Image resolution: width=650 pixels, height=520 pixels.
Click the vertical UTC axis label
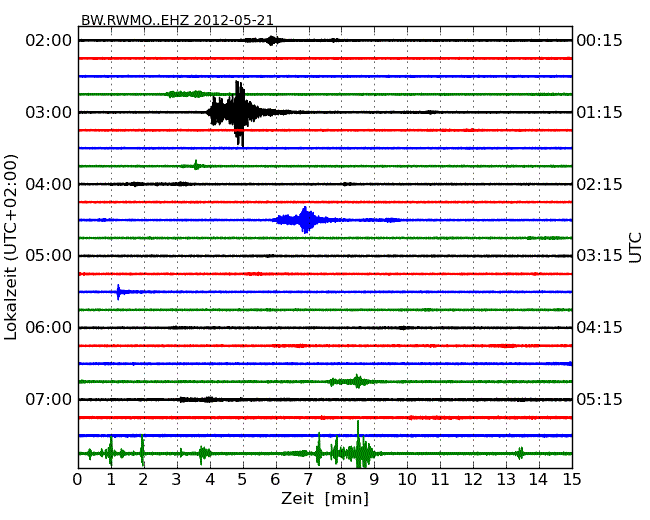pos(635,248)
